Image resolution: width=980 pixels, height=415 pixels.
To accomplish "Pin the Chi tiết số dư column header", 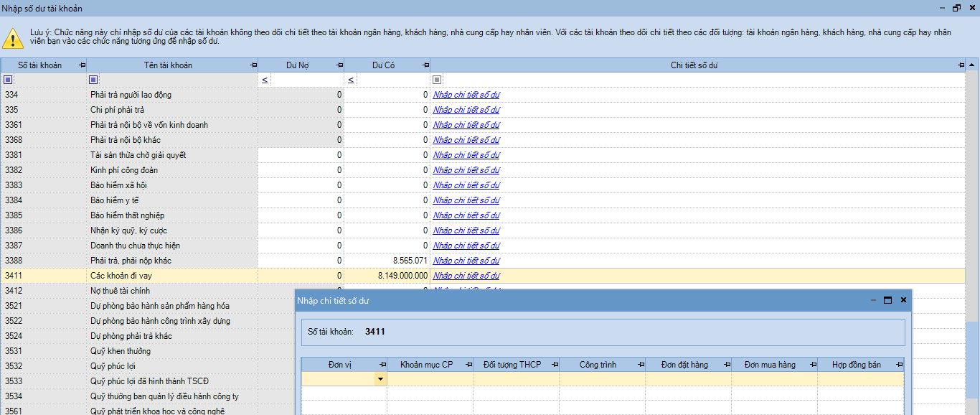I will (x=961, y=65).
